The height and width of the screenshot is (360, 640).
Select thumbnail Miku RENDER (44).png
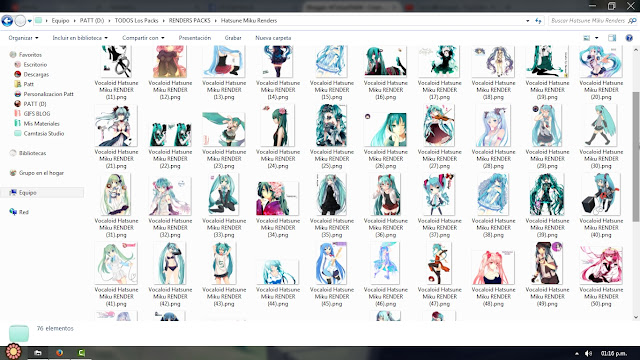click(x=278, y=272)
